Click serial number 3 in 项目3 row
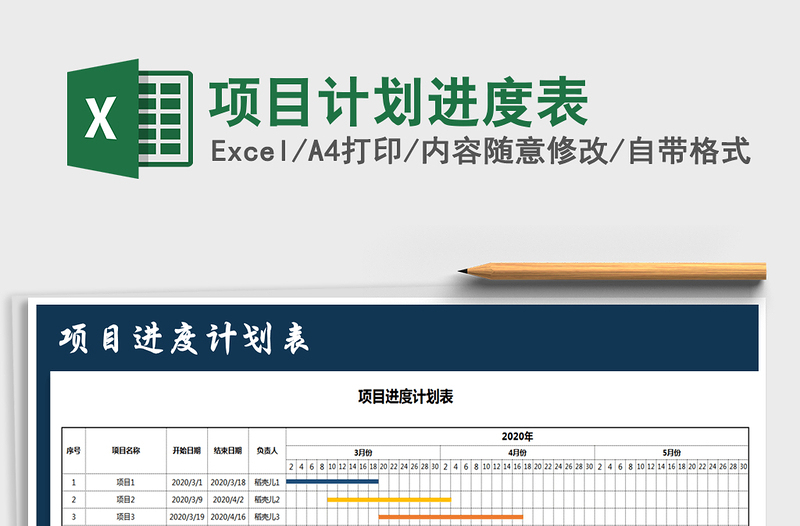This screenshot has height=526, width=800. (73, 517)
